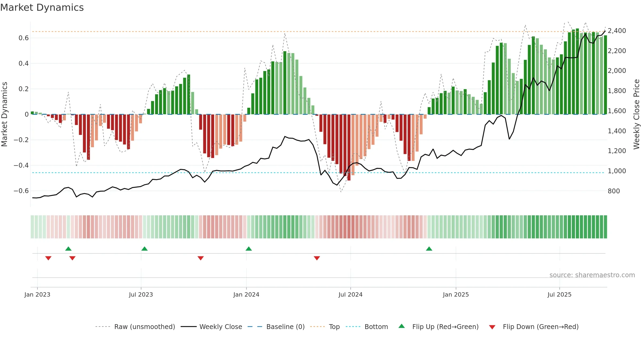The image size is (644, 362).
Task: Click the Jan 2025 axis label
Action: click(456, 294)
